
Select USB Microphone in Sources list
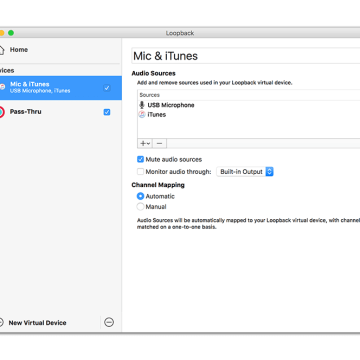tap(249, 105)
